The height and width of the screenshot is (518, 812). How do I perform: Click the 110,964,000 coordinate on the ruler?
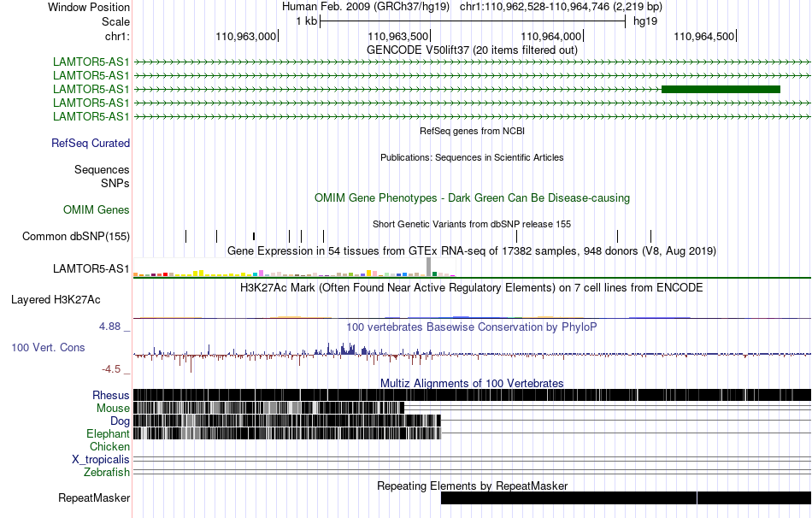coord(551,36)
